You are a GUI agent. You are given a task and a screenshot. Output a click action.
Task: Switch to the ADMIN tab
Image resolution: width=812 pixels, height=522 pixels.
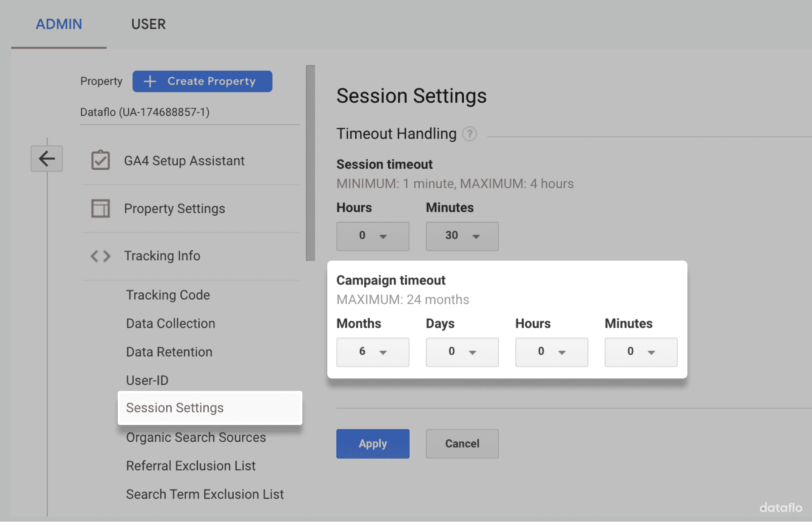click(59, 24)
